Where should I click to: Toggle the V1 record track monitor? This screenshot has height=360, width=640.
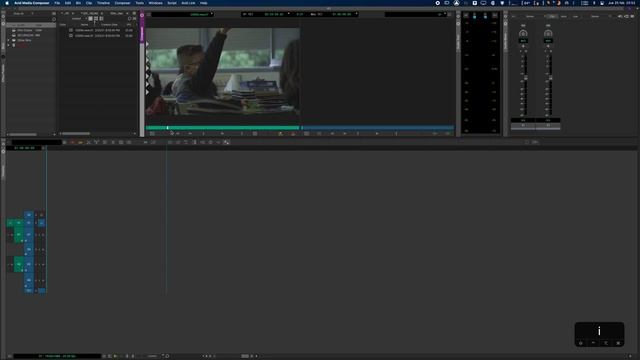click(x=42, y=223)
